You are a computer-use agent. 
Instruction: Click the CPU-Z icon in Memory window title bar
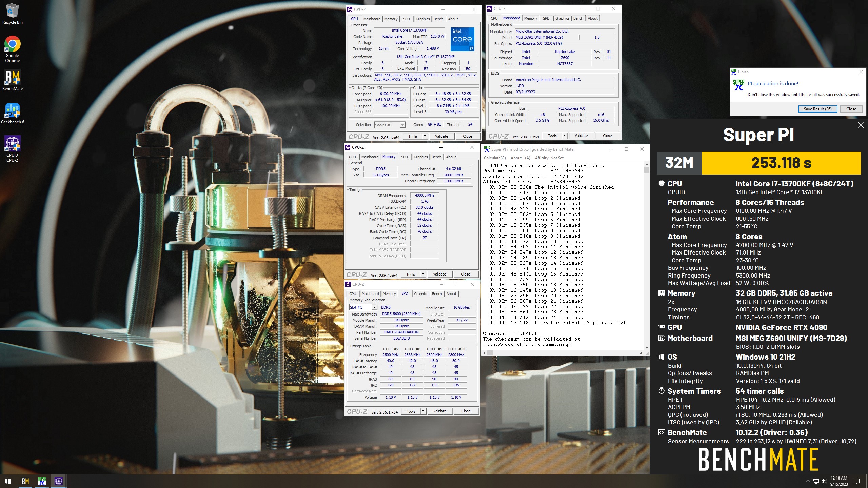(x=348, y=147)
